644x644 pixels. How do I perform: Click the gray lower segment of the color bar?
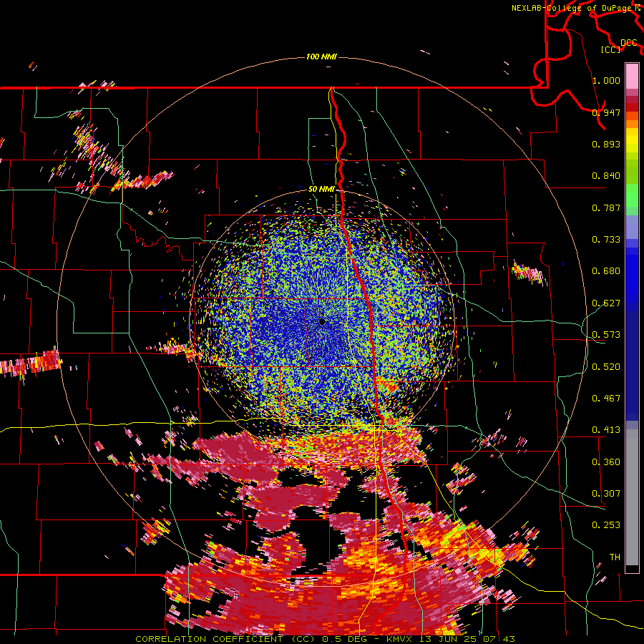click(x=632, y=497)
